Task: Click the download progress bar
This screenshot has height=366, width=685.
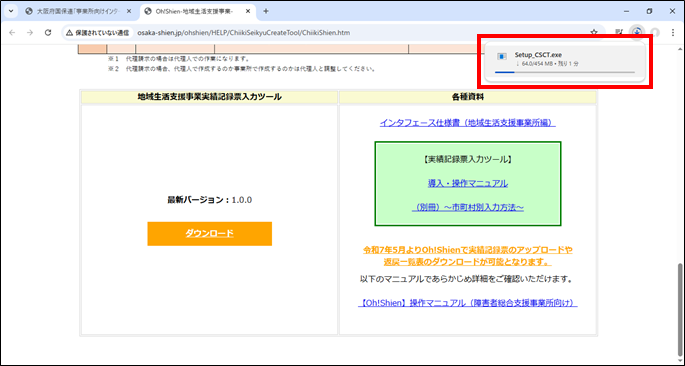Action: pyautogui.click(x=564, y=72)
